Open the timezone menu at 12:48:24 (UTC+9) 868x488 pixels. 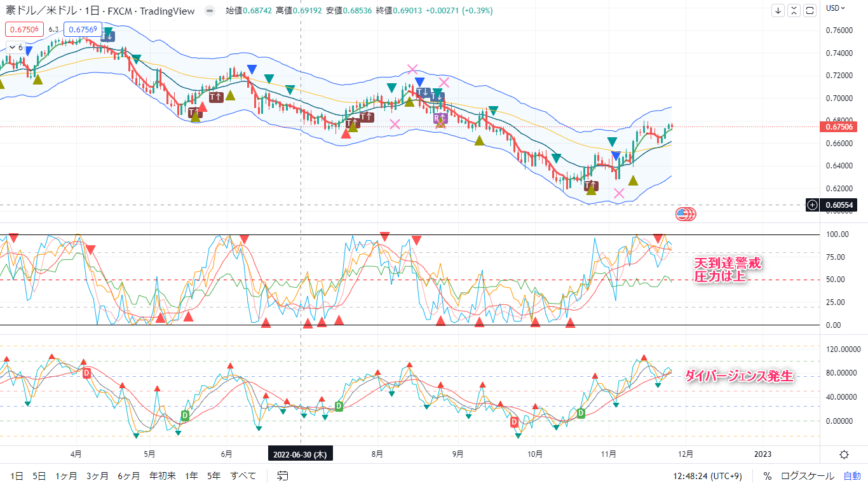point(709,475)
